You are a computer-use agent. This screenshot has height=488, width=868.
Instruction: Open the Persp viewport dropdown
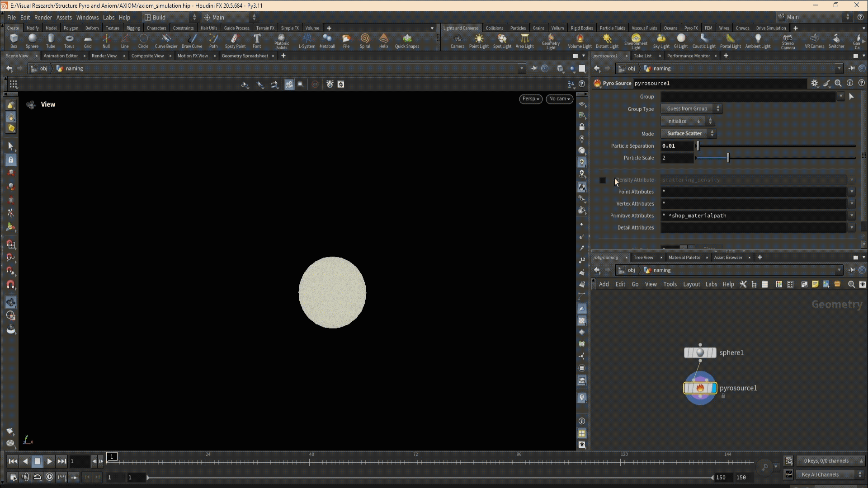[x=530, y=99]
